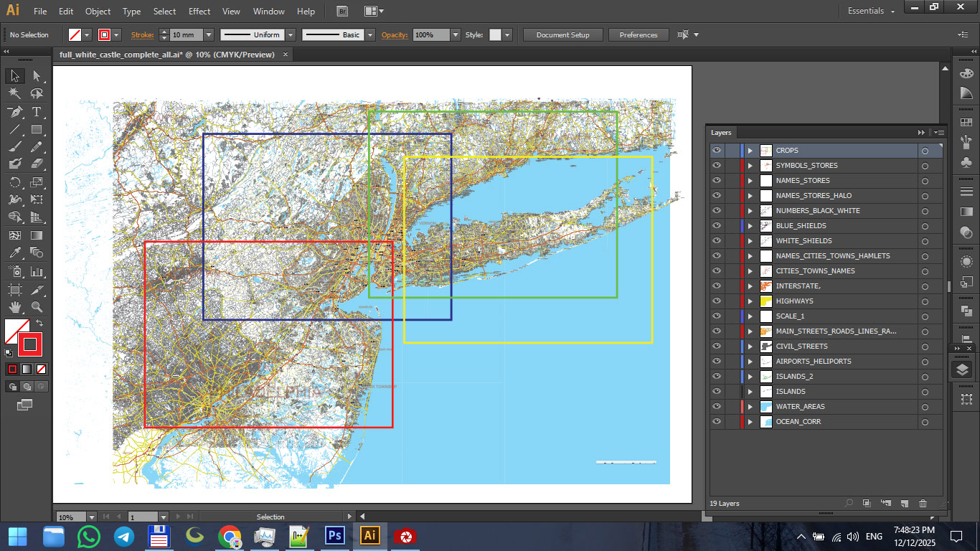Hide the WATER_AREAS layer with its eye icon
This screenshot has height=551, width=980.
pyautogui.click(x=716, y=407)
